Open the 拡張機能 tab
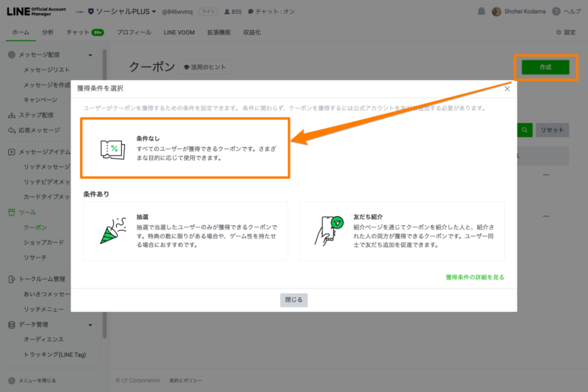 pos(219,32)
